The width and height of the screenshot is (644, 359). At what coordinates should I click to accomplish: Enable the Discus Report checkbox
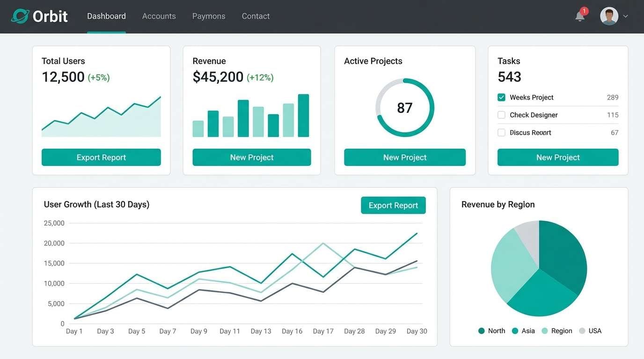tap(501, 132)
